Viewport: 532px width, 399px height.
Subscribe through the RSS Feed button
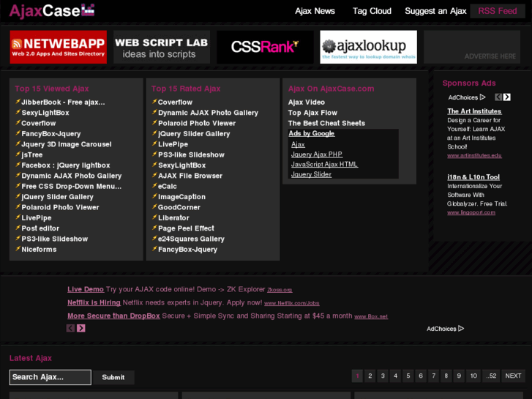(498, 11)
